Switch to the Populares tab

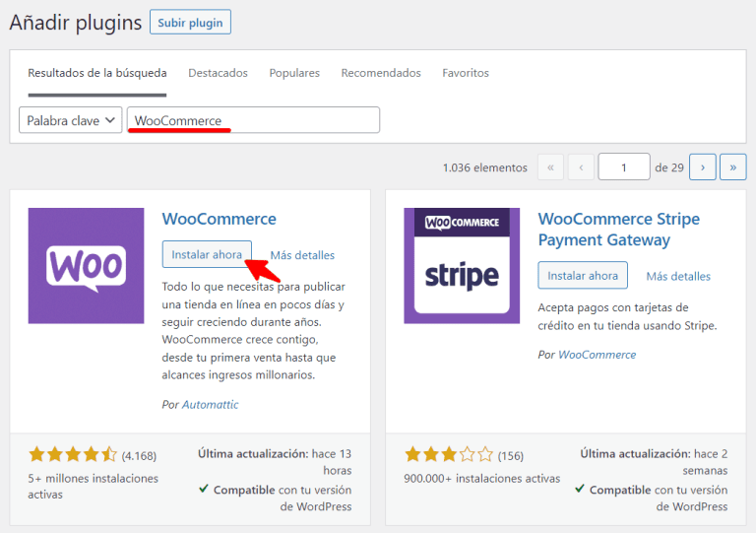coord(294,73)
